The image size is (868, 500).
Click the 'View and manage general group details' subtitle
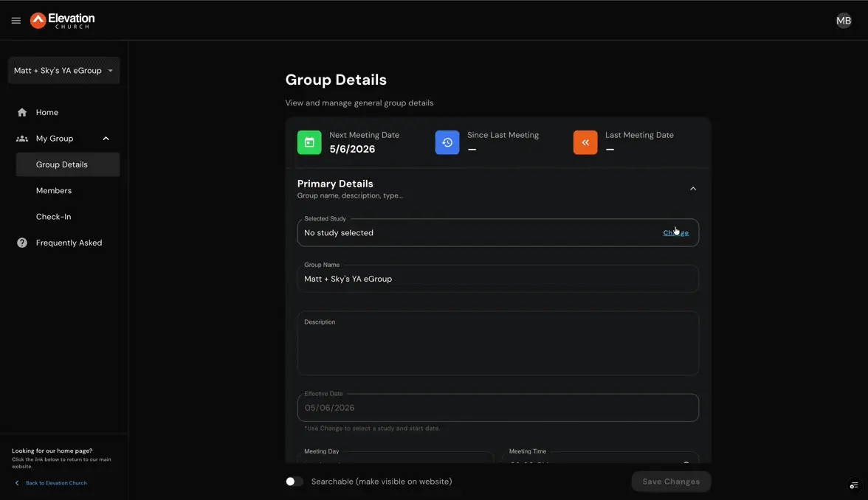coord(359,103)
